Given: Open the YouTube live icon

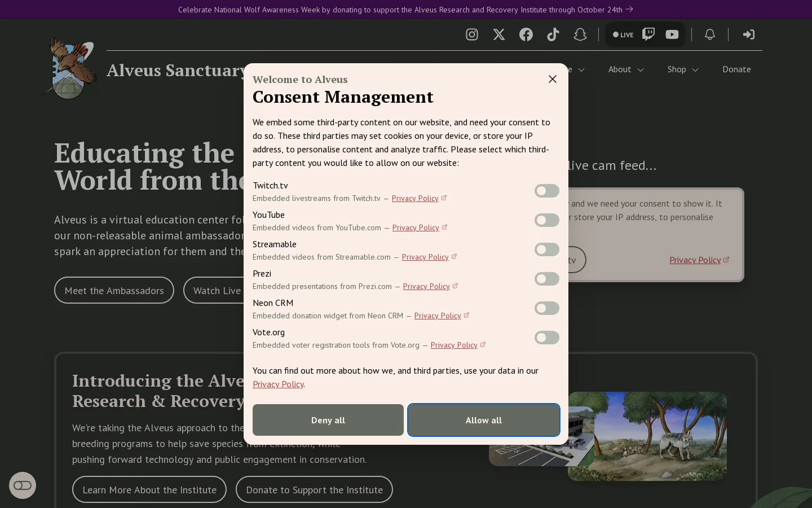Looking at the screenshot, I should [x=672, y=34].
